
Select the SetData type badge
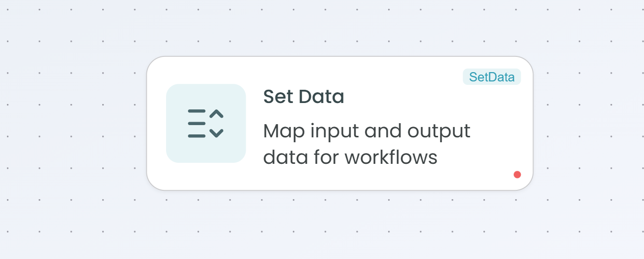point(492,77)
